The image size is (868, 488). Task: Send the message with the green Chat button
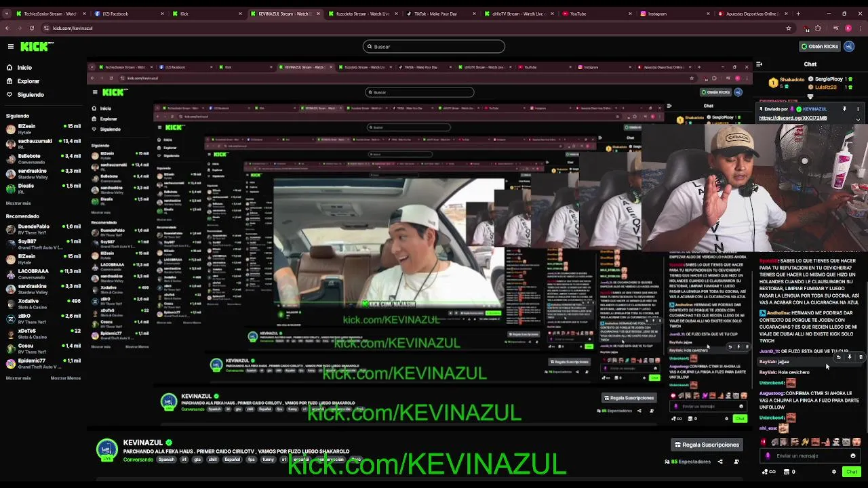pyautogui.click(x=852, y=472)
